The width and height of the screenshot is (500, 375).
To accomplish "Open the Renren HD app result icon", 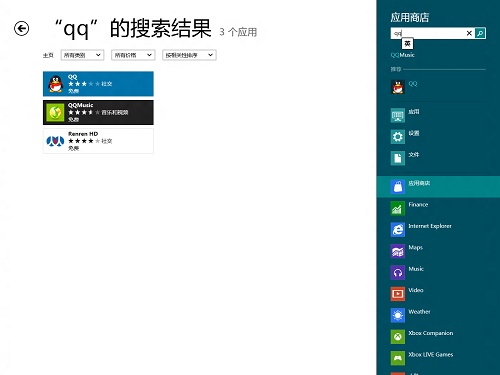I will pos(55,141).
